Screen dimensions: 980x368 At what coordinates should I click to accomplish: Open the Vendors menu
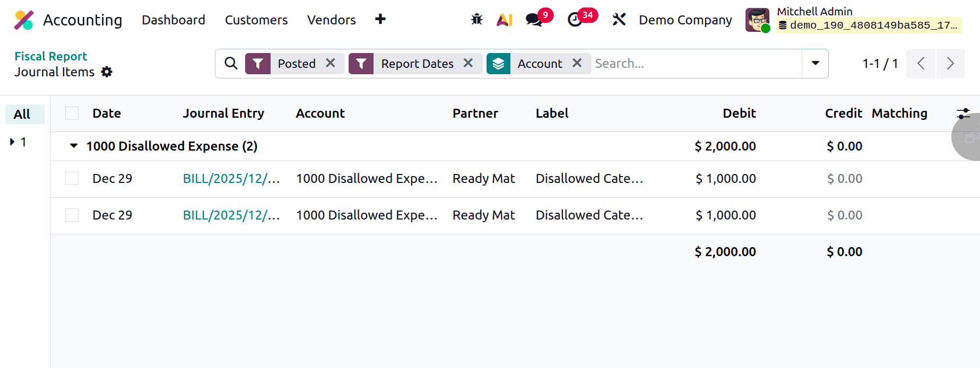[332, 20]
